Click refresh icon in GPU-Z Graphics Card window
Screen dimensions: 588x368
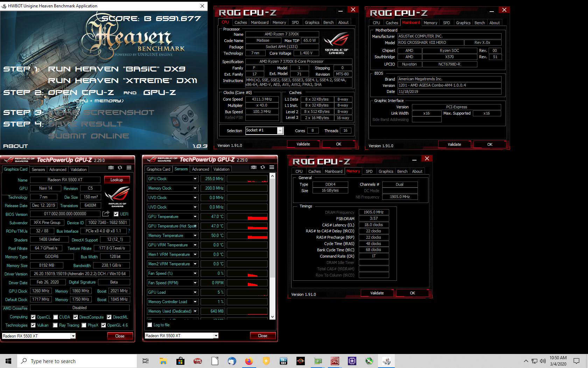(x=120, y=168)
